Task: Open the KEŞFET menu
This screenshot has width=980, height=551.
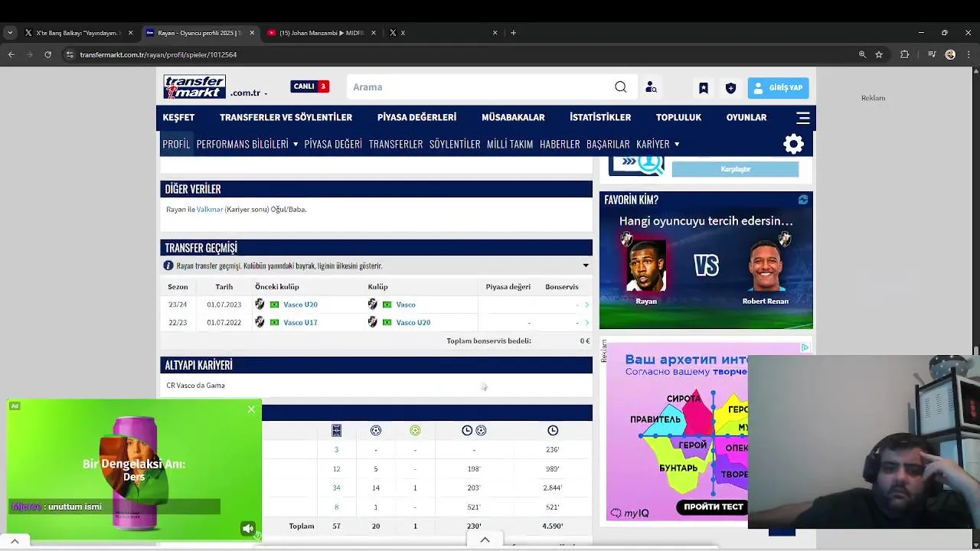Action: click(178, 117)
